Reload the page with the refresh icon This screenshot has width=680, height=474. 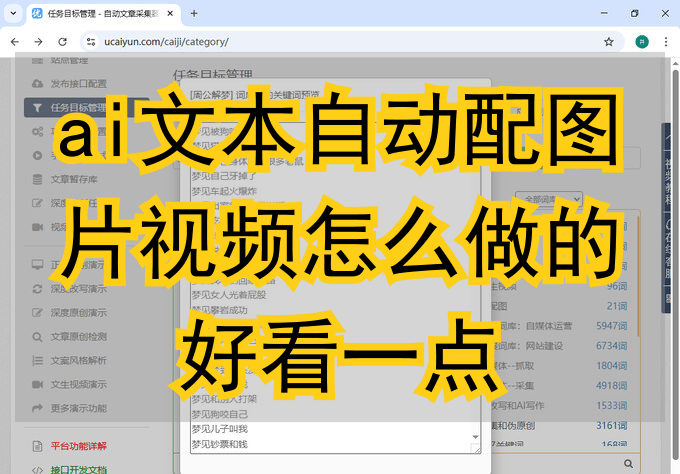point(62,42)
